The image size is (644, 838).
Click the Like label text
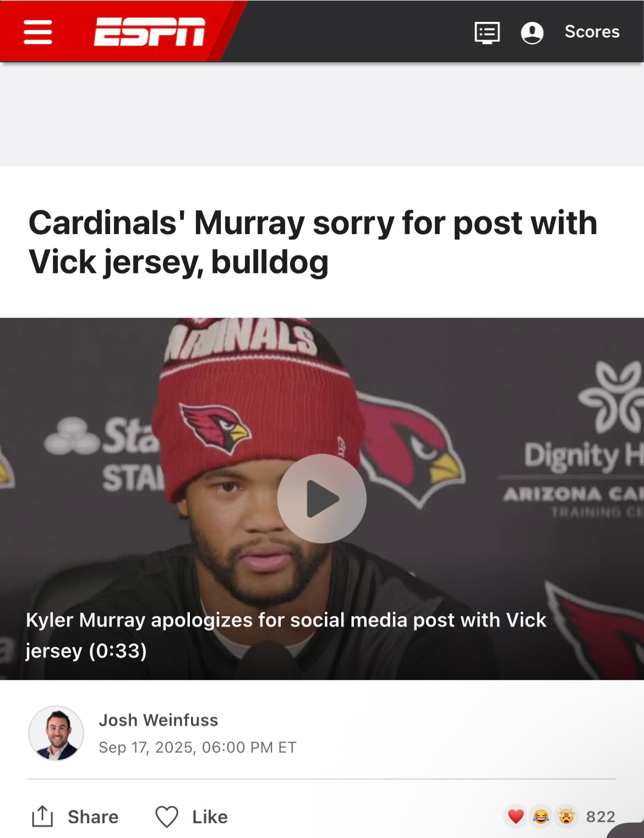pos(210,817)
